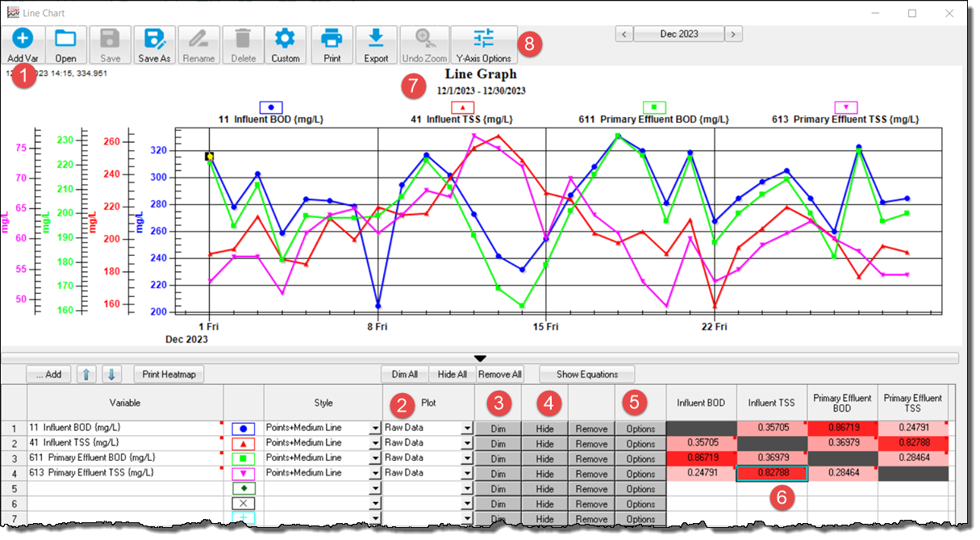Viewport: 980px width, 540px height.
Task: Open Plot dropdown for Influent TSS row
Action: tap(467, 443)
